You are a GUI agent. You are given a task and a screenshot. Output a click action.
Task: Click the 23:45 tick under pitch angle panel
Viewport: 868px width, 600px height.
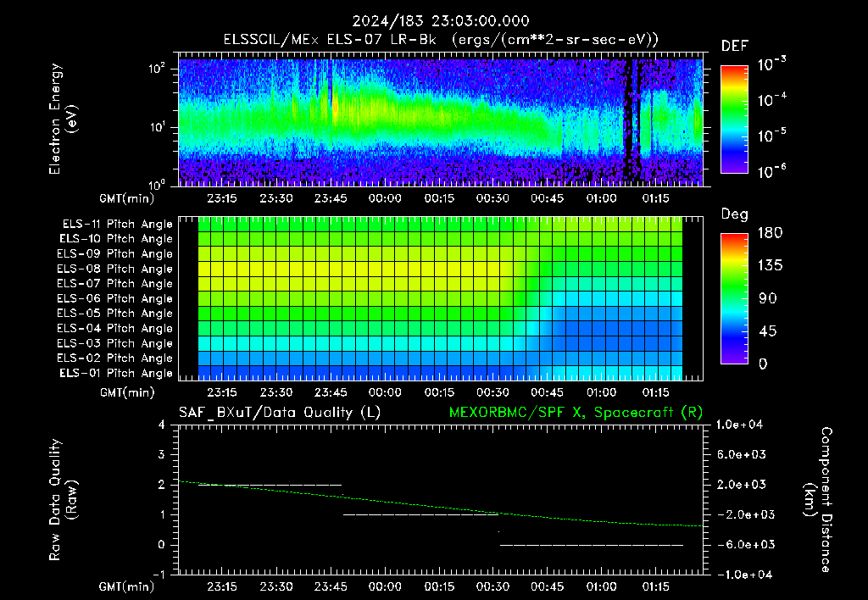click(331, 392)
